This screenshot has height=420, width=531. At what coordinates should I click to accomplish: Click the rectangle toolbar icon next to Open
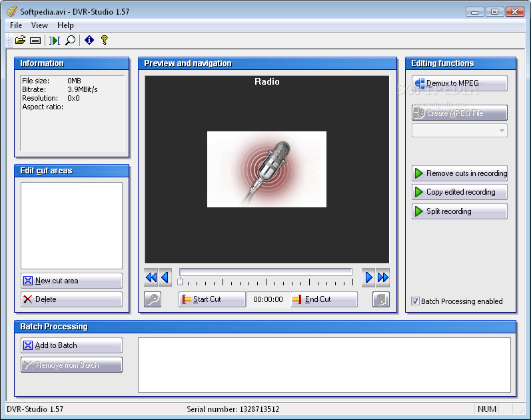coord(35,41)
